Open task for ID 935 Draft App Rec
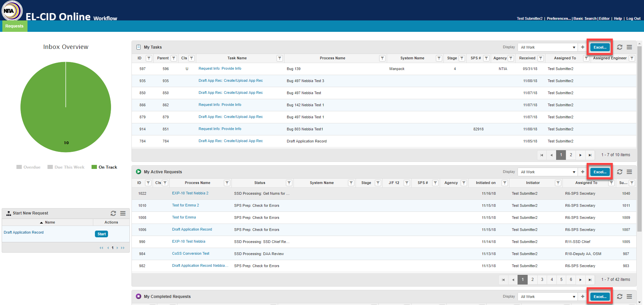Image resolution: width=644 pixels, height=305 pixels. [230, 81]
